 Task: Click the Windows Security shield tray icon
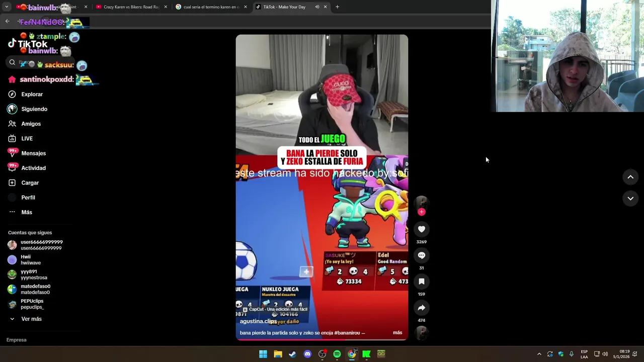[560, 354]
